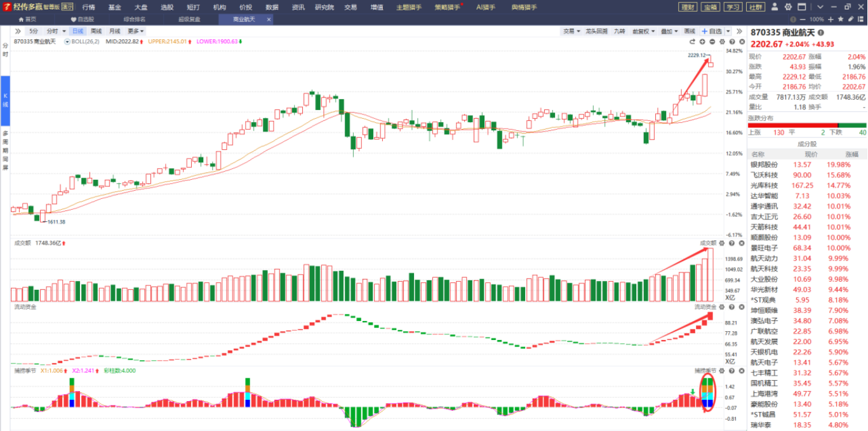This screenshot has width=868, height=431.
Task: Click the zoom-out minus icon on K-line chart
Action: click(x=712, y=41)
